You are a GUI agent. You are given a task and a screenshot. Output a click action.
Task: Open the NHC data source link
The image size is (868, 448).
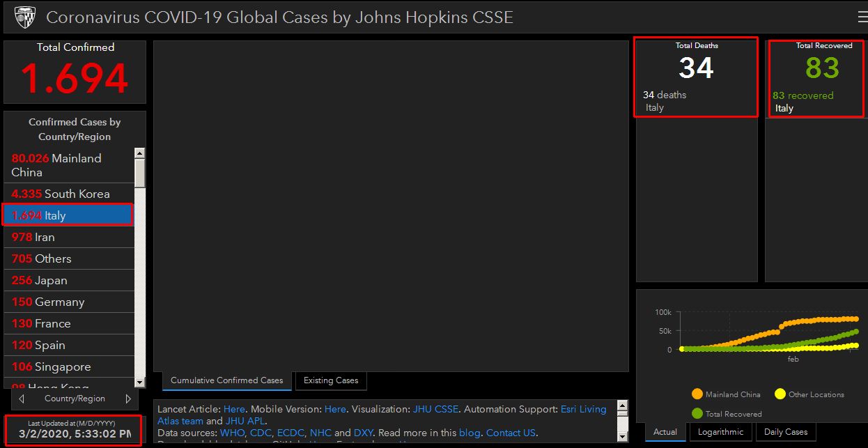320,433
